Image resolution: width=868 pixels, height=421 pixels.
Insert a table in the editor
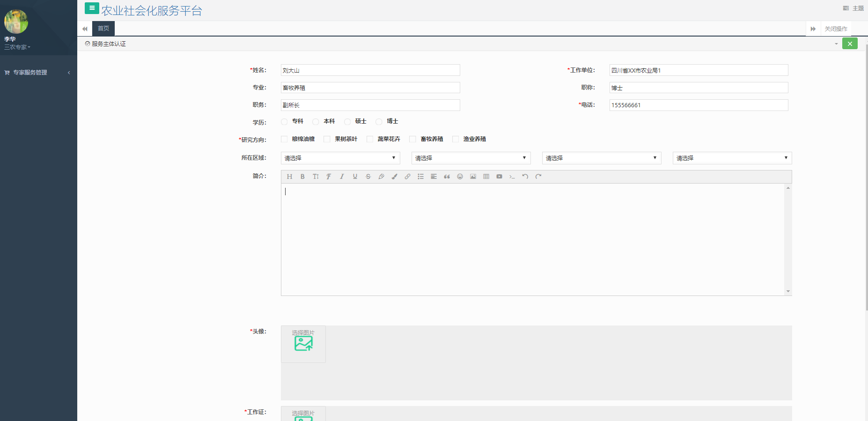(486, 177)
